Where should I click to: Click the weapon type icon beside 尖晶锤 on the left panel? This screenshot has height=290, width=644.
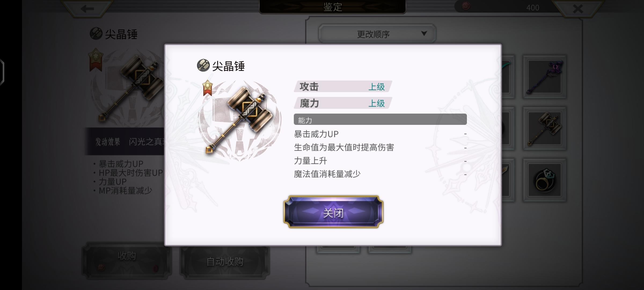coord(96,34)
